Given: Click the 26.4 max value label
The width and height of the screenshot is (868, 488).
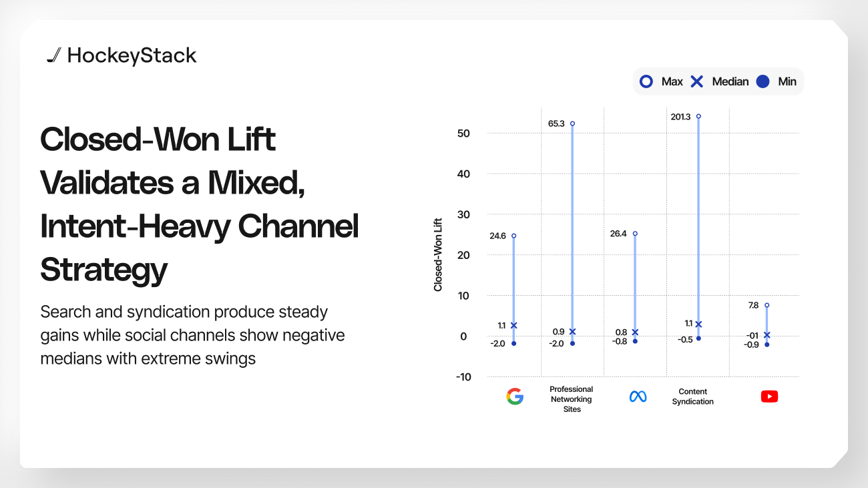Looking at the screenshot, I should point(619,234).
